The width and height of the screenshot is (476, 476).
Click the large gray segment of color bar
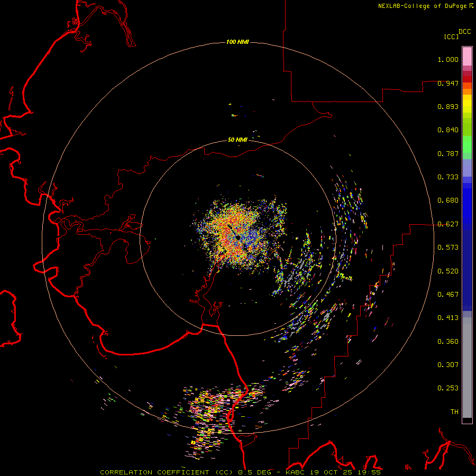click(467, 368)
